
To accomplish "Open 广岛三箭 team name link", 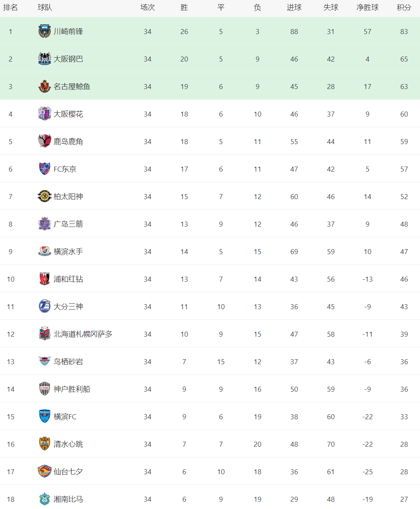I will click(68, 224).
